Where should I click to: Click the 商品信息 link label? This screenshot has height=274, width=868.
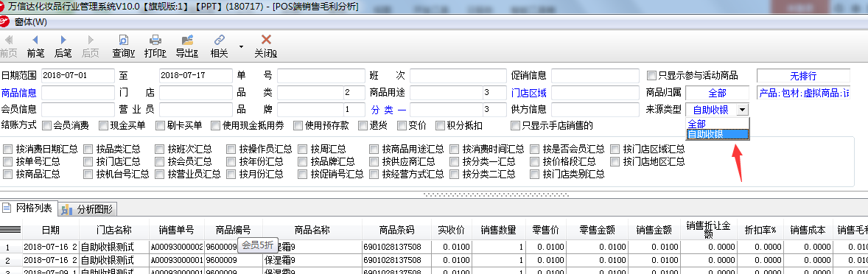(19, 93)
